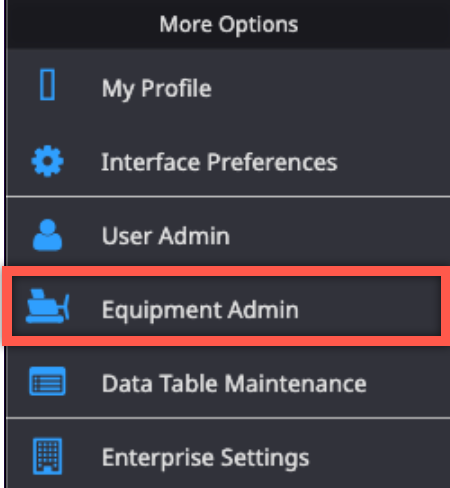Click the word "Maintenance" in the list

coord(296,383)
